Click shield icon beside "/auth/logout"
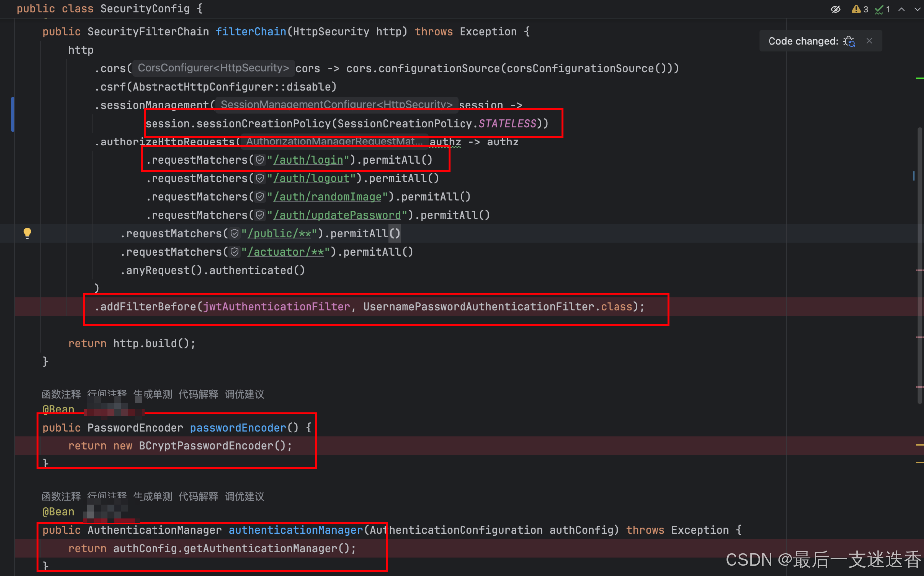924x576 pixels. point(260,178)
